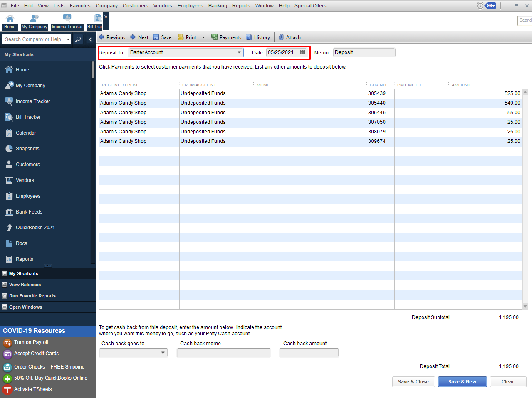Switch to Open Windows tab
Screen dimensions: 532x398
pos(48,307)
